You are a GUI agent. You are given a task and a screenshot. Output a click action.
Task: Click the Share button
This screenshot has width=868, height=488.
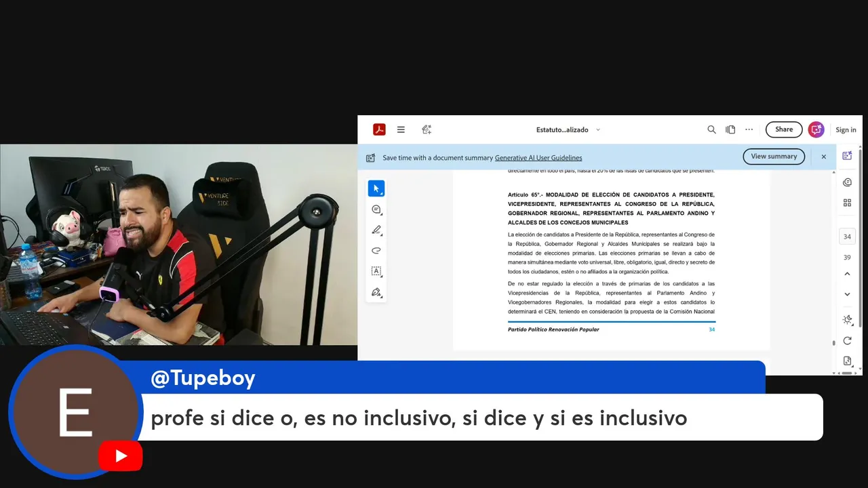coord(784,129)
